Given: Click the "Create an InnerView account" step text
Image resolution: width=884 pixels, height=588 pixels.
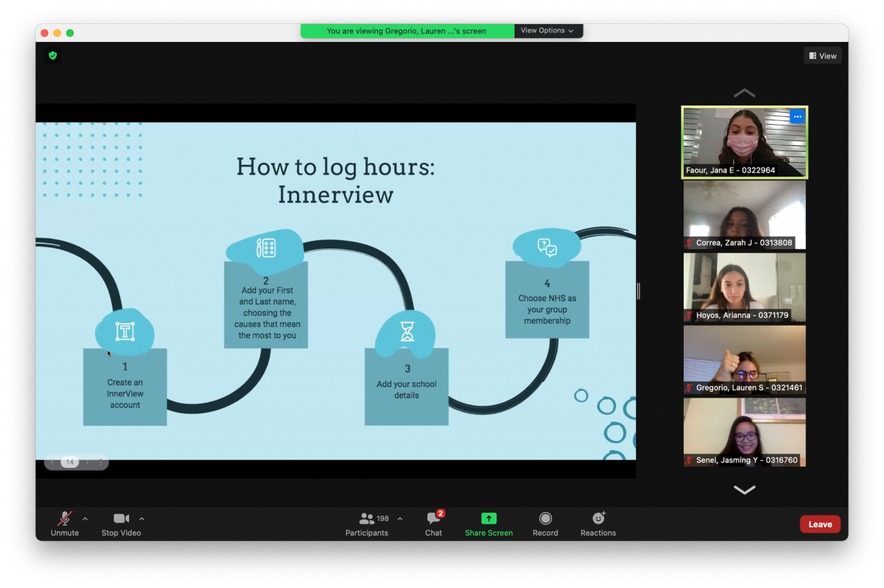Looking at the screenshot, I should pos(125,393).
